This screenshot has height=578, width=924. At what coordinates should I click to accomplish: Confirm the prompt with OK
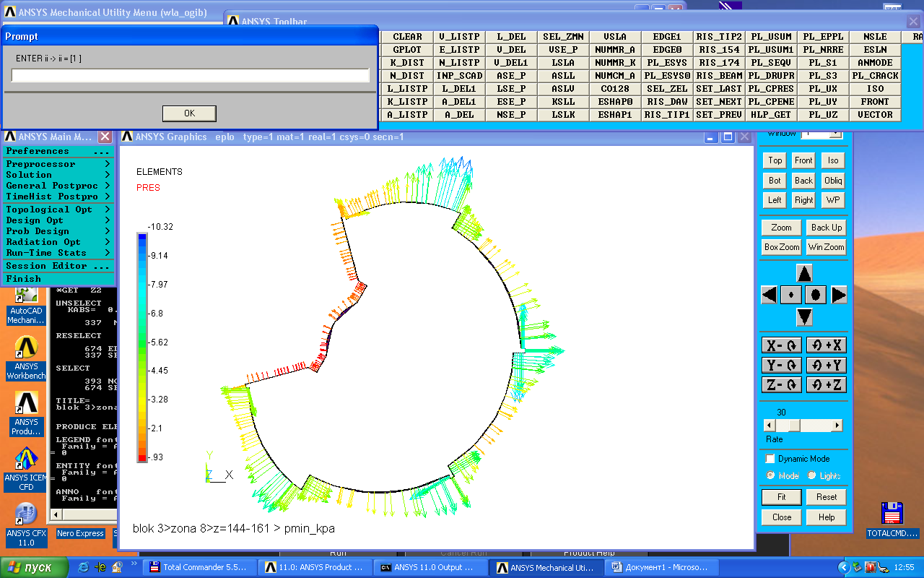[189, 113]
